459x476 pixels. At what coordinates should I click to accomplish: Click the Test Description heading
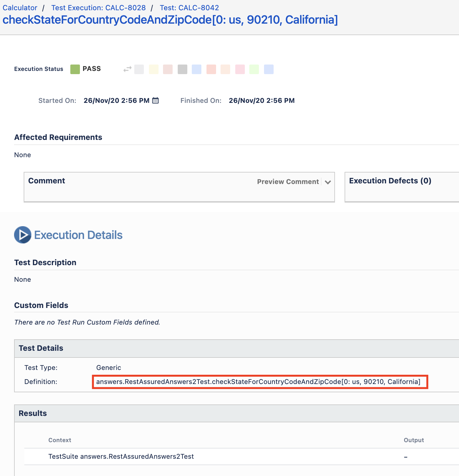click(45, 263)
